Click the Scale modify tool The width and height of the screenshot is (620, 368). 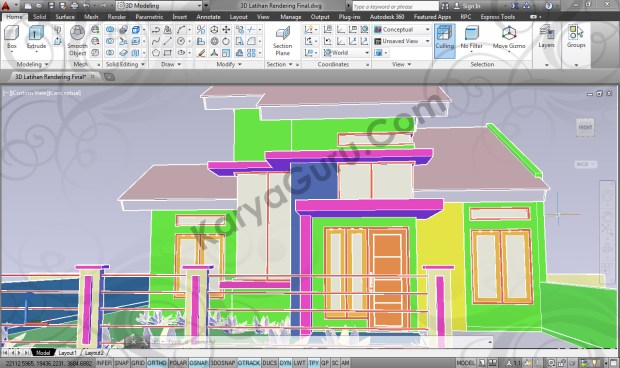(x=226, y=53)
